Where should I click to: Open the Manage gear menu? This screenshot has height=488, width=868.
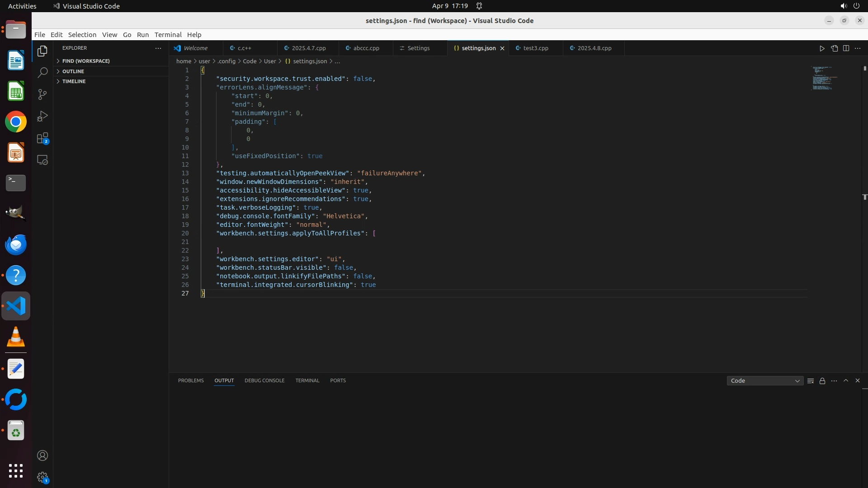click(42, 477)
